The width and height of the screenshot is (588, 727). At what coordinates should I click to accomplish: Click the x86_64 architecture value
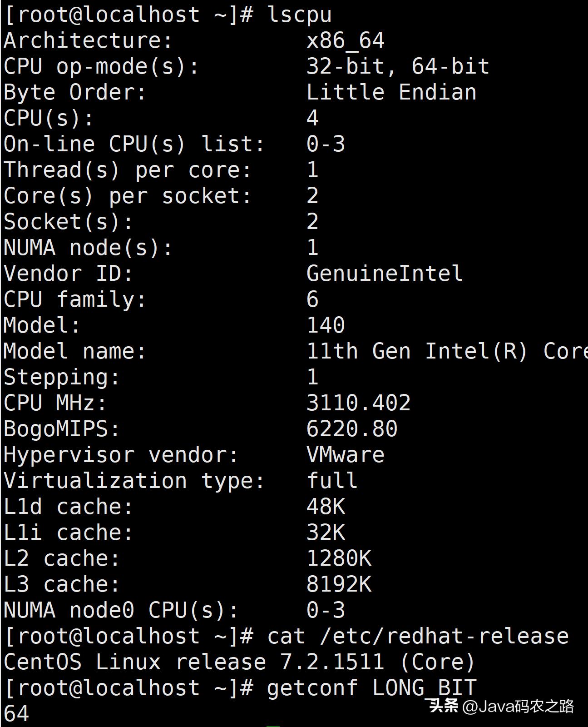click(x=346, y=40)
